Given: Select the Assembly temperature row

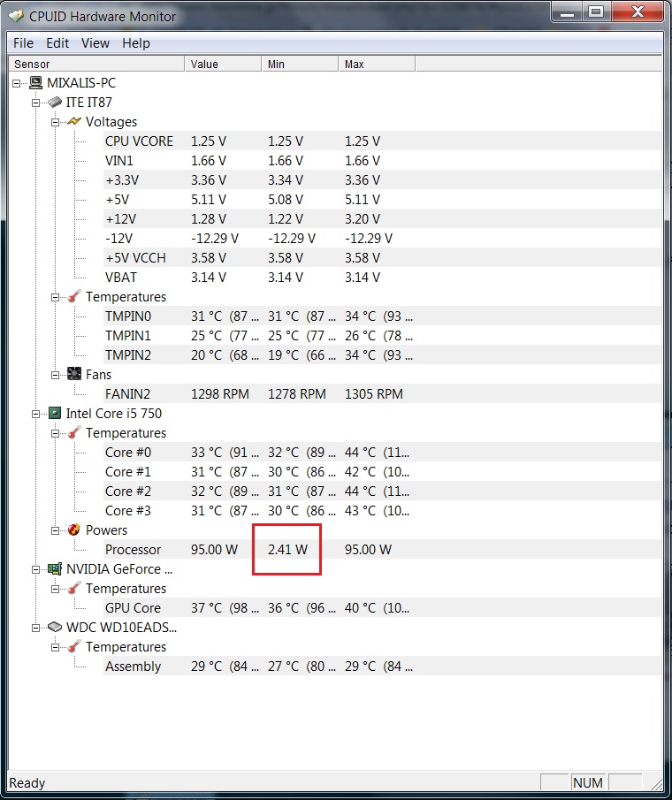Looking at the screenshot, I should coord(382,666).
